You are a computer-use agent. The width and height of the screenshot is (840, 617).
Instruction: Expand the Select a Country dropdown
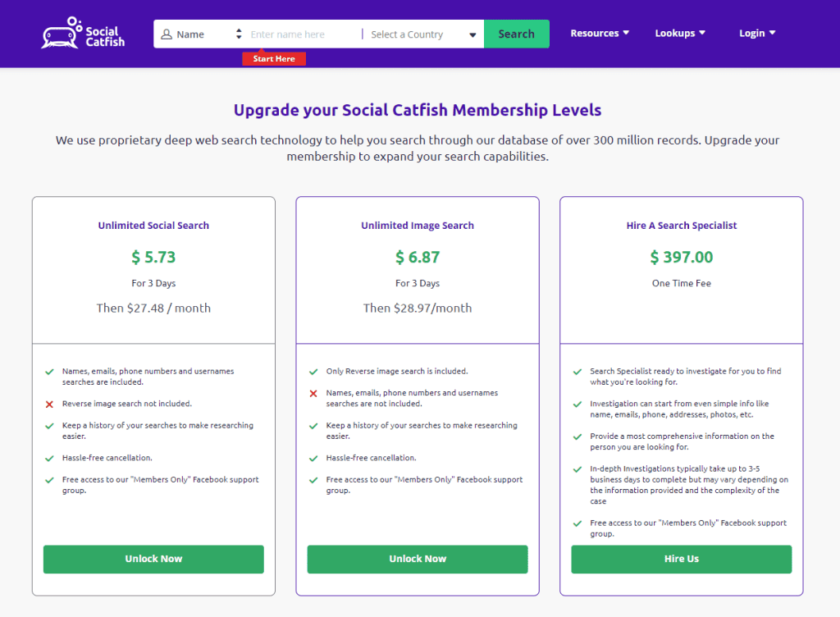tap(423, 34)
